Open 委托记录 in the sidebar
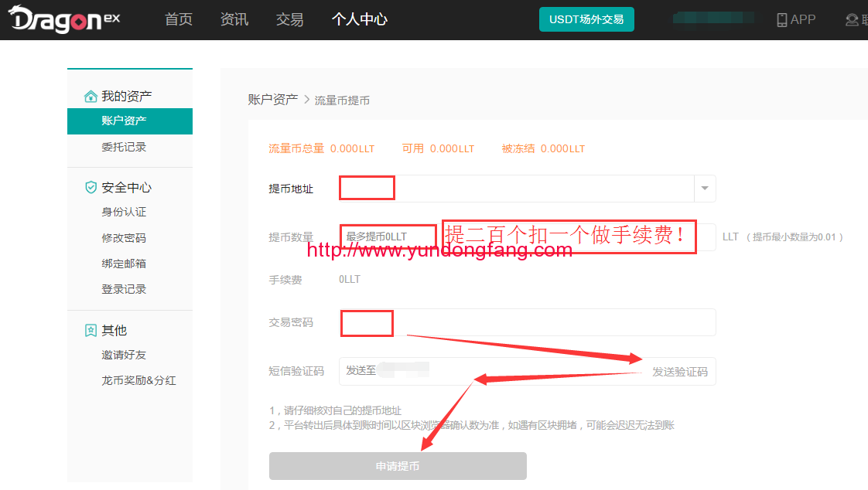This screenshot has height=490, width=868. coord(124,147)
